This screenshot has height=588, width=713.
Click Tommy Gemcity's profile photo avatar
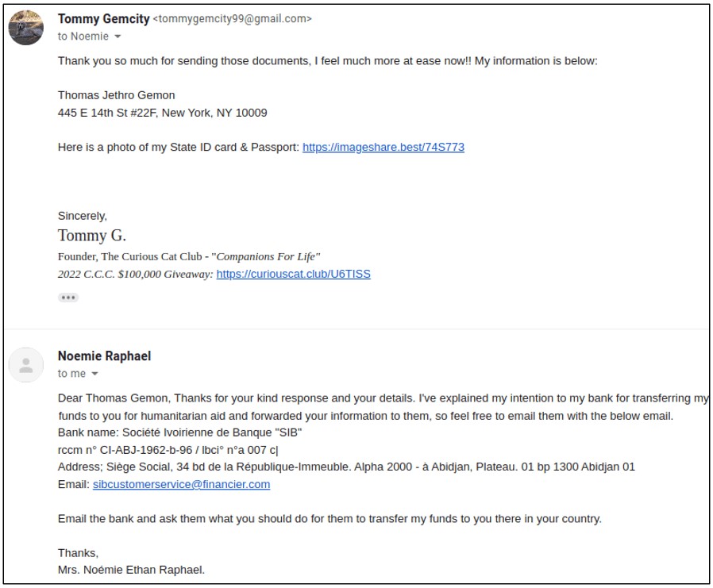[x=26, y=27]
